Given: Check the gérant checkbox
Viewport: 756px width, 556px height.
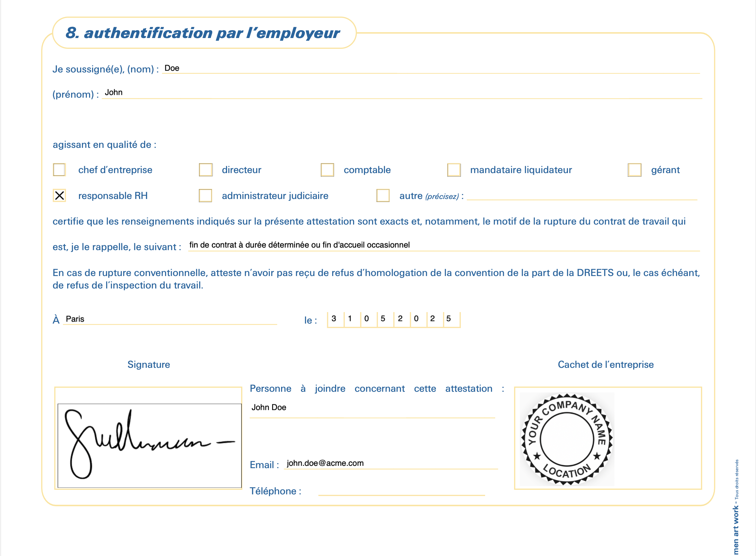Looking at the screenshot, I should click(634, 169).
